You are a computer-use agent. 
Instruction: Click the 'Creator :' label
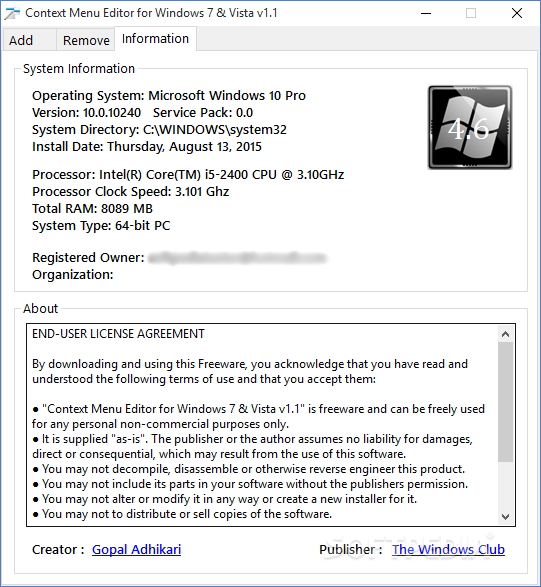point(58,549)
